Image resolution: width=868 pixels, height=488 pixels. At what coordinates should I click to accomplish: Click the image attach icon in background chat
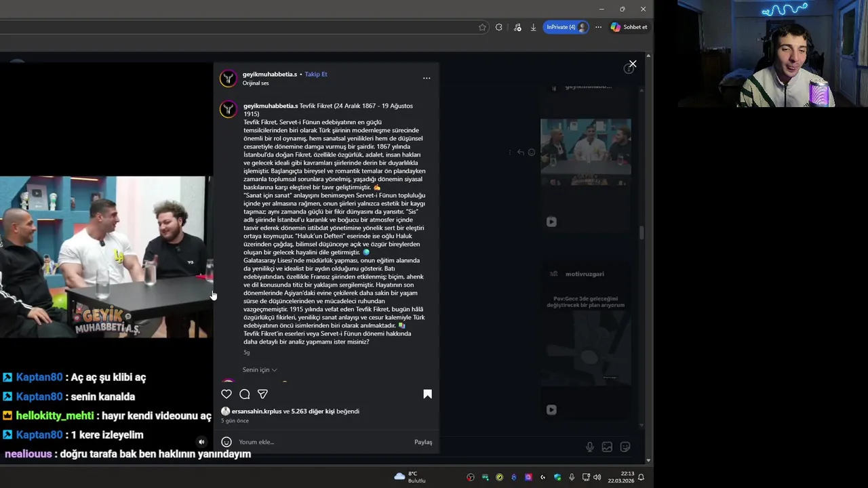607,447
